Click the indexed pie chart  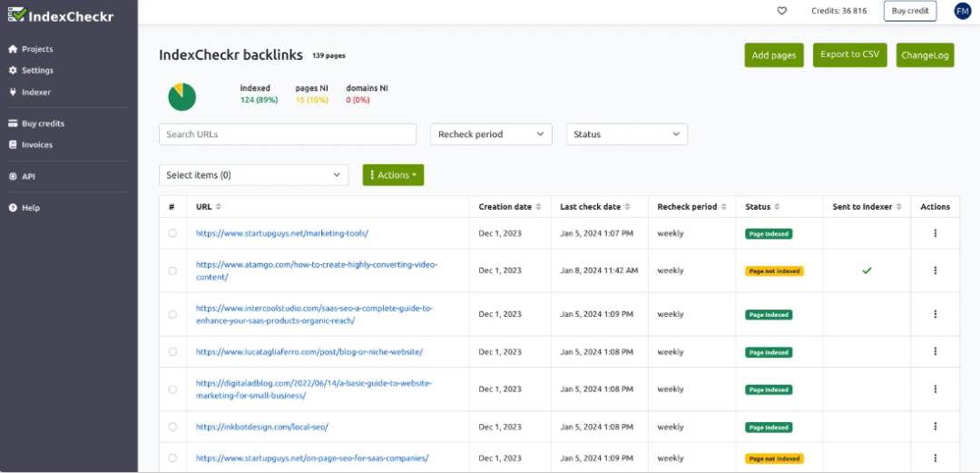(181, 96)
